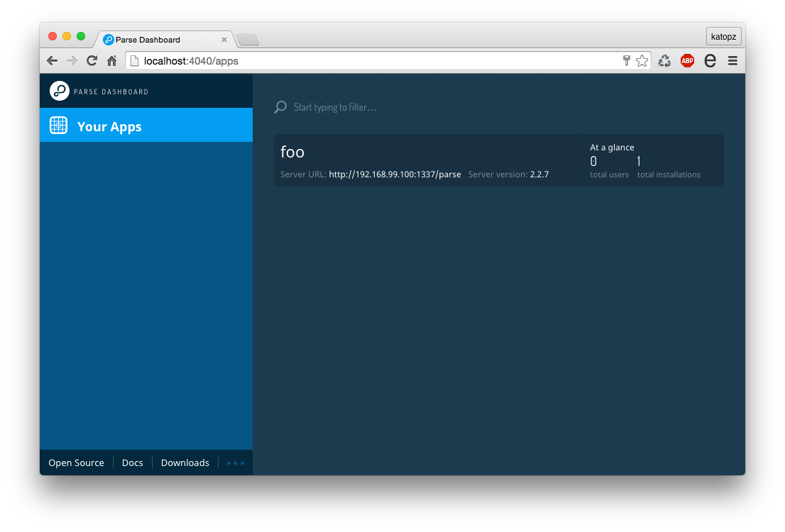
Task: Open the Open Source footer link
Action: (x=76, y=462)
